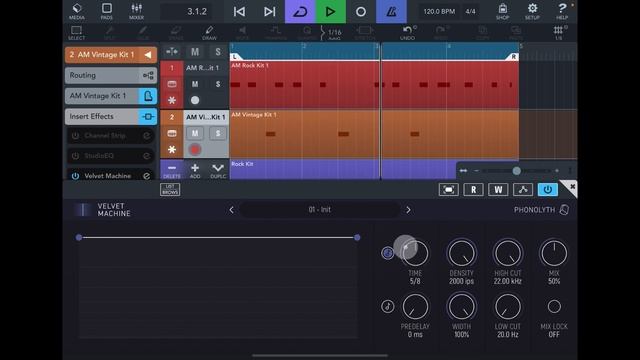Choose the Select tool
The image size is (640, 360).
[76, 33]
